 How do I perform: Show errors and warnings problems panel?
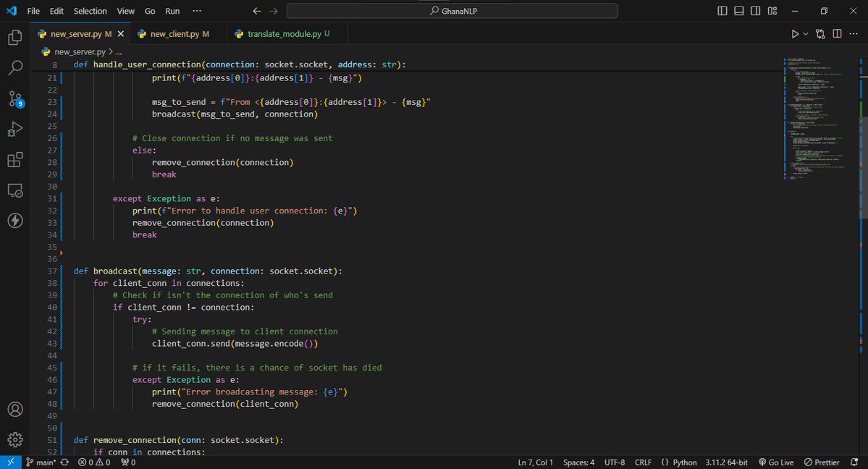click(94, 462)
